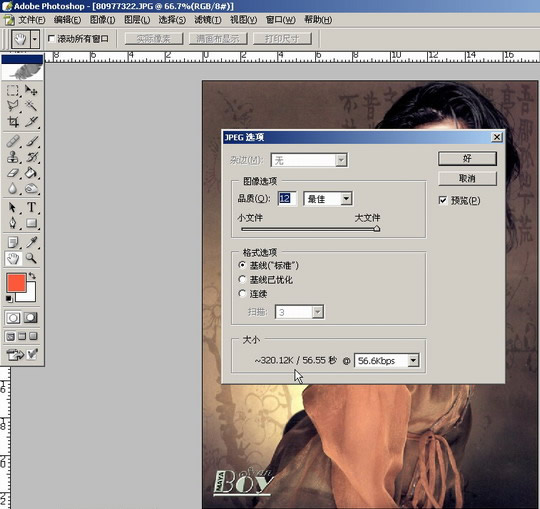Click the 品质 quality value field
The width and height of the screenshot is (540, 509).
287,199
